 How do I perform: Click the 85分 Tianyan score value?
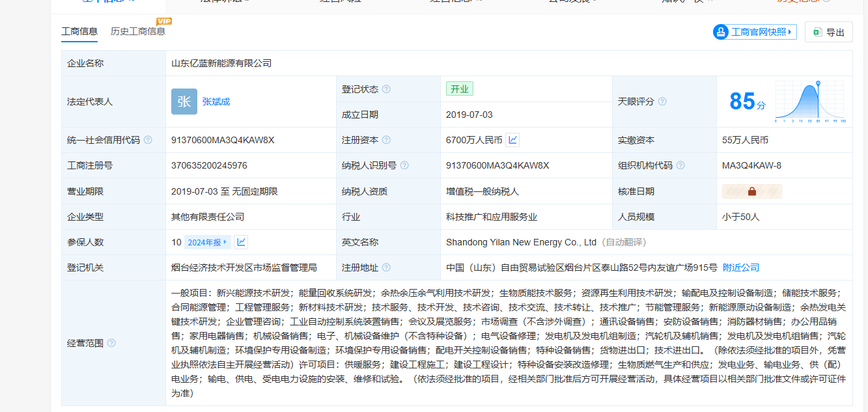click(x=748, y=102)
